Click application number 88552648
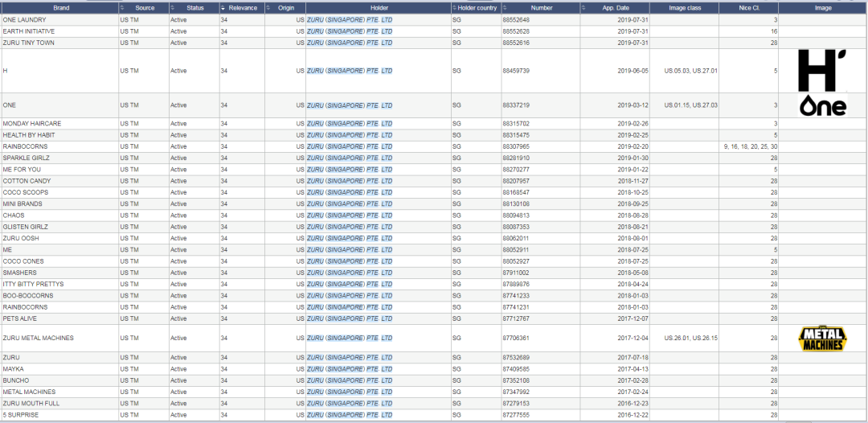 516,20
